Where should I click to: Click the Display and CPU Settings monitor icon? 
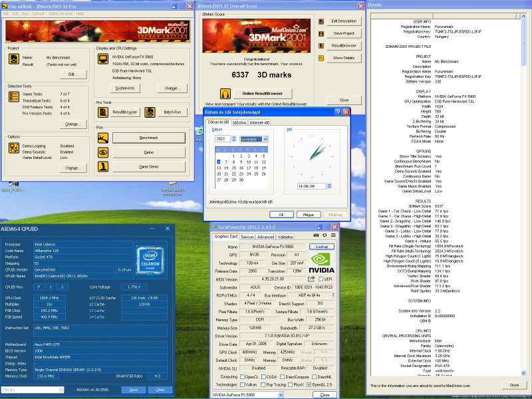[x=103, y=59]
